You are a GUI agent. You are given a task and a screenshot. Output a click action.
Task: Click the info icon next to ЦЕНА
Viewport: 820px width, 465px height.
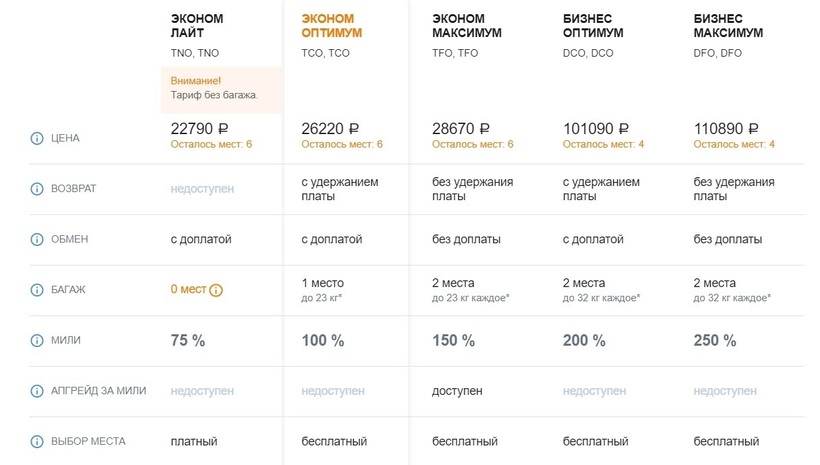(x=37, y=138)
